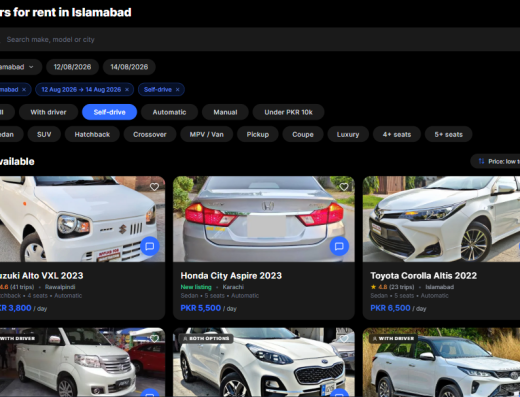Filter by 5+ seats
The width and height of the screenshot is (520, 397).
pyautogui.click(x=448, y=134)
